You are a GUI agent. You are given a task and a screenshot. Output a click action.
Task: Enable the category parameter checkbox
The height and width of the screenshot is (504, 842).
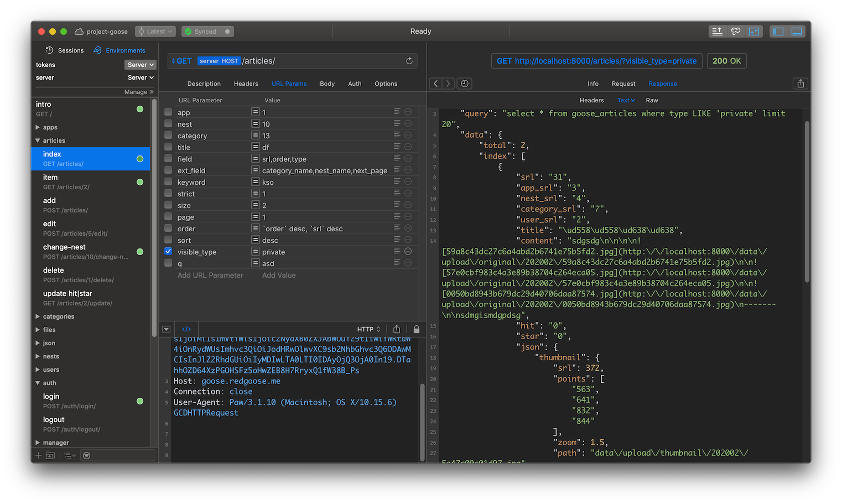[168, 135]
